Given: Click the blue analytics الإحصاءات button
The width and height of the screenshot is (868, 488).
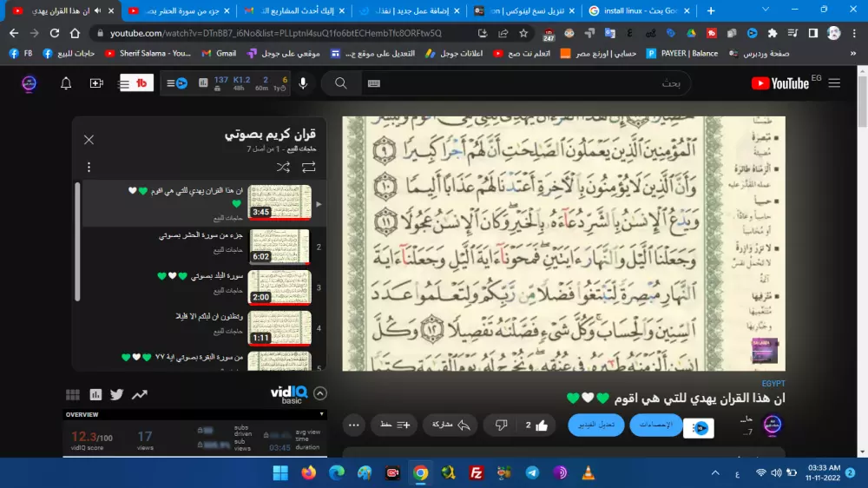Looking at the screenshot, I should 656,425.
